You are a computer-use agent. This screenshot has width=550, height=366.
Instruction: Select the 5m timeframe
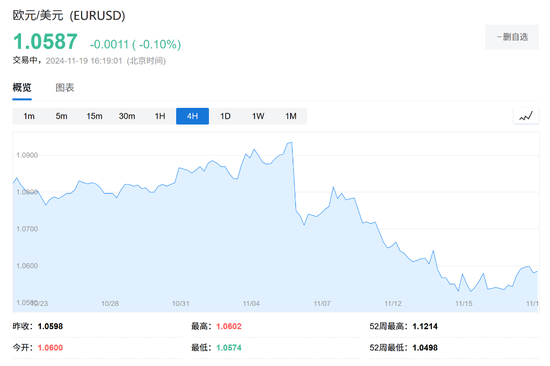[x=61, y=116]
